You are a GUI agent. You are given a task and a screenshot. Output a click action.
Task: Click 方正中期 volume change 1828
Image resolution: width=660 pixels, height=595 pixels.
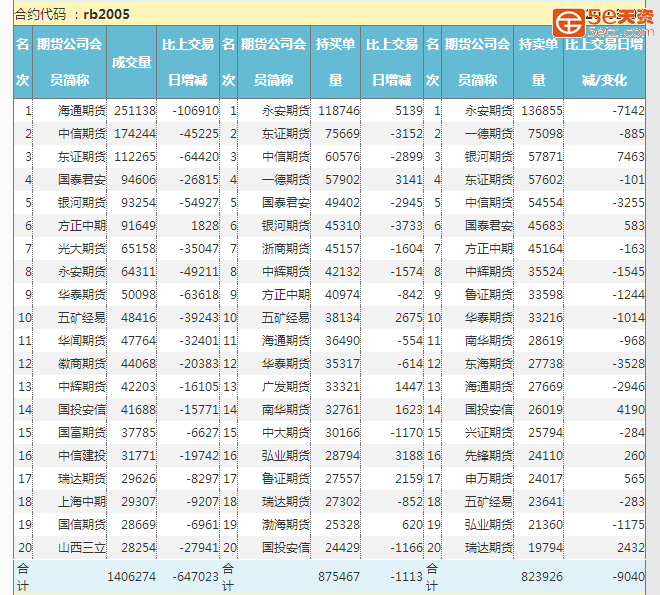point(205,226)
